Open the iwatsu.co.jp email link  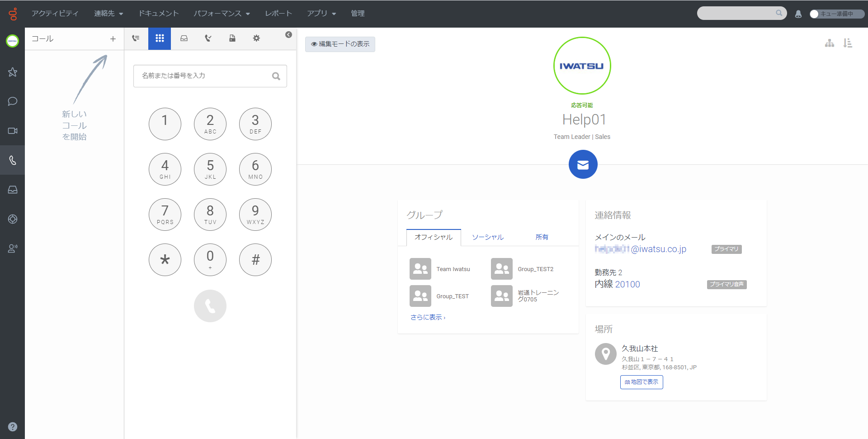pyautogui.click(x=641, y=249)
